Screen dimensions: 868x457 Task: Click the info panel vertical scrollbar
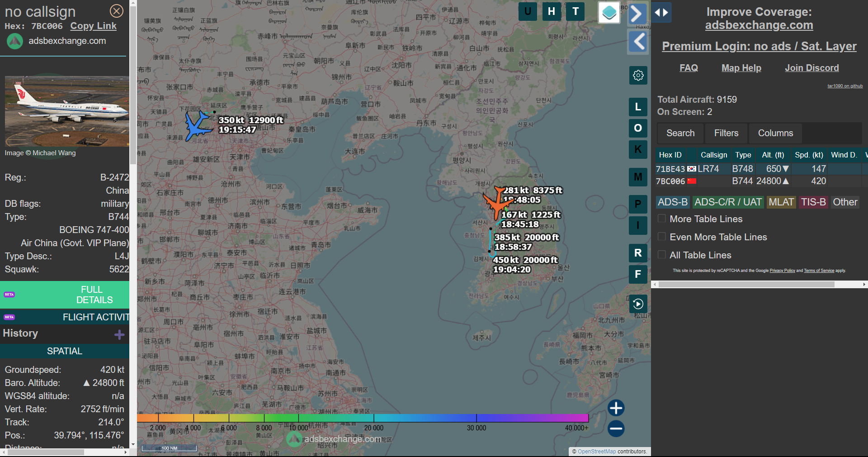point(133,86)
